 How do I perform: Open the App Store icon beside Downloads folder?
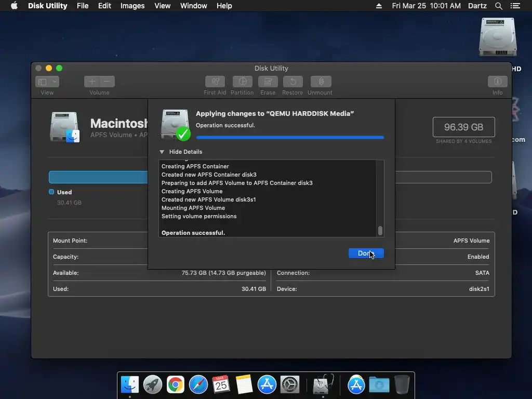point(356,384)
